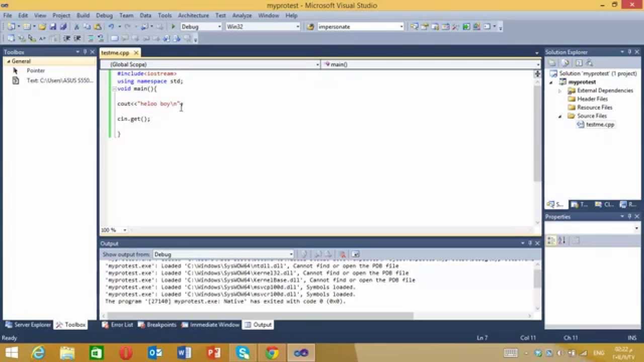
Task: Open the Show output from dropdown
Action: click(291, 254)
